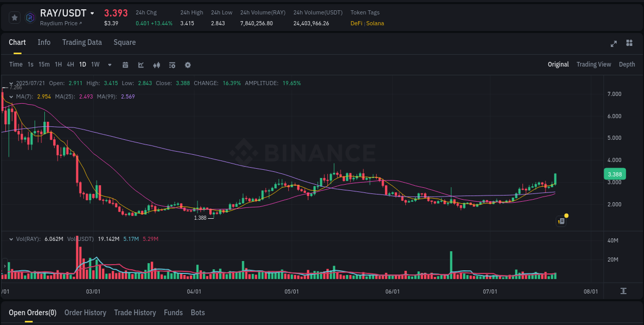Open the RAY/USDT pair selector dropdown

click(x=93, y=13)
